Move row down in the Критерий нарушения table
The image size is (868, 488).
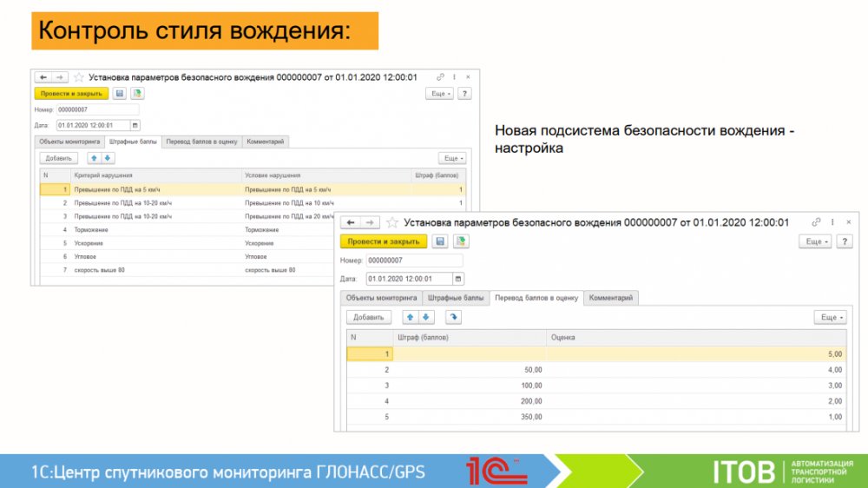[x=108, y=158]
